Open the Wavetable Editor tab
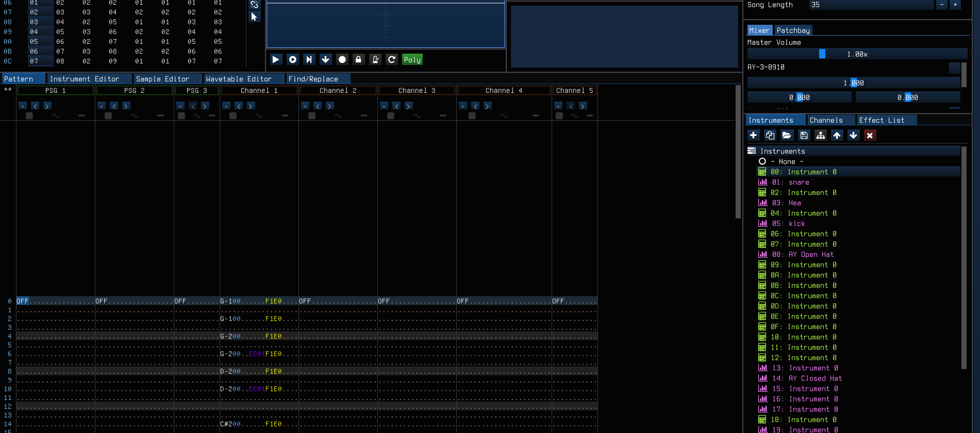980x433 pixels. pyautogui.click(x=239, y=79)
